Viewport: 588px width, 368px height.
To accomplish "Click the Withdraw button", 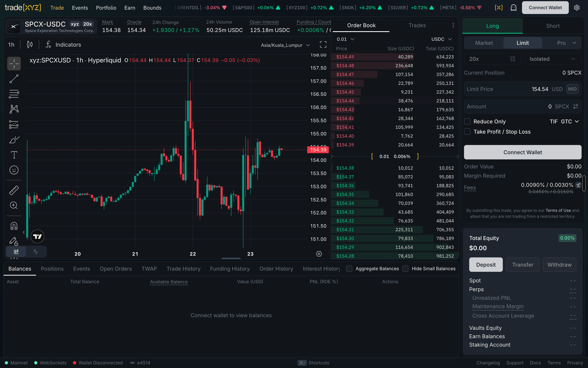I will point(559,265).
